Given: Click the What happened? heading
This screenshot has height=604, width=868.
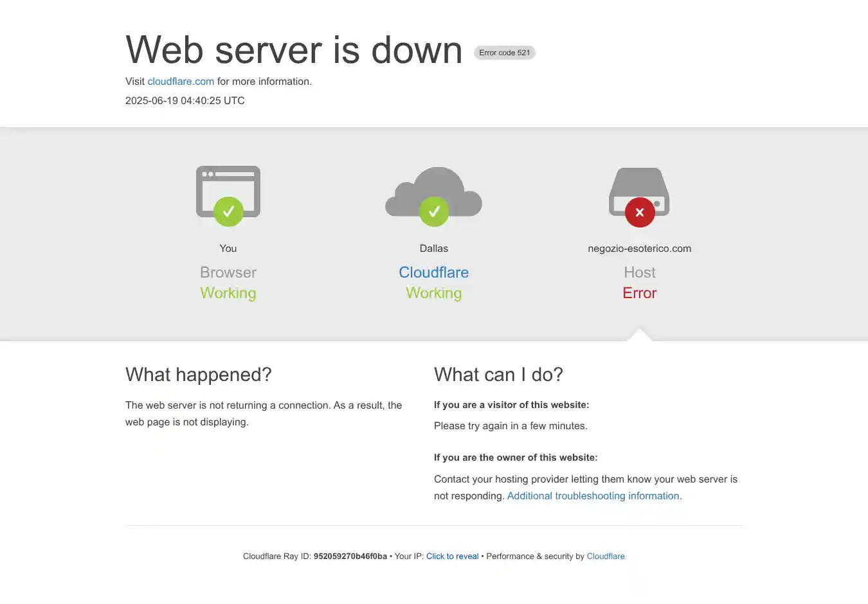Looking at the screenshot, I should [199, 375].
